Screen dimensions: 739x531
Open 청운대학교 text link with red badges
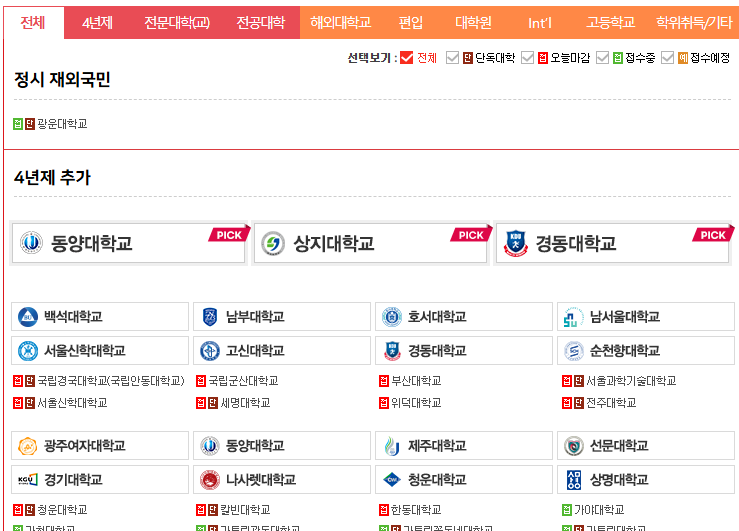coord(62,510)
